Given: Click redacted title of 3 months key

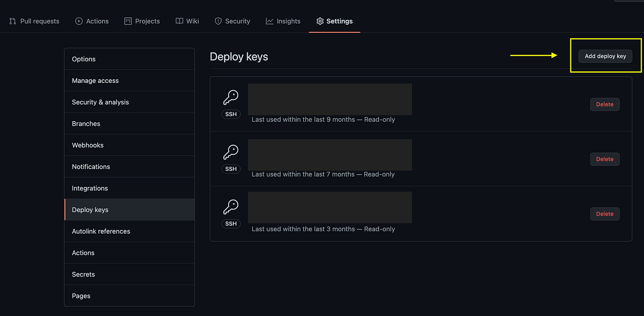Looking at the screenshot, I should (x=330, y=207).
